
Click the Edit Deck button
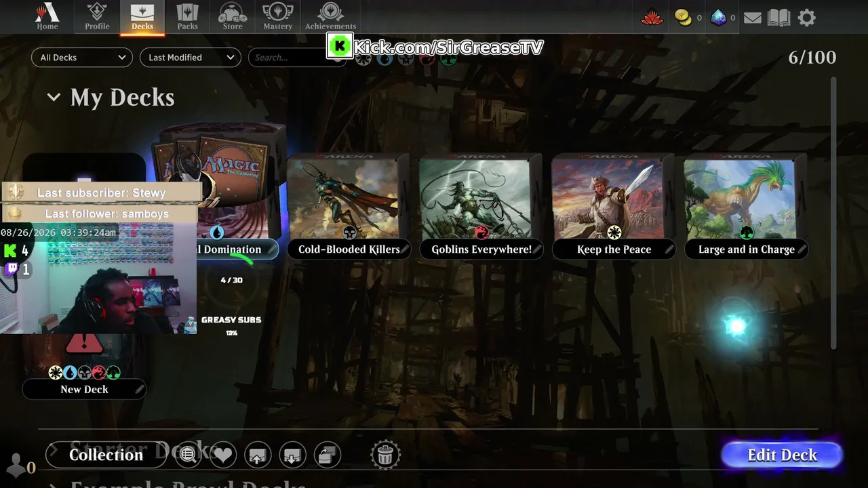point(782,455)
